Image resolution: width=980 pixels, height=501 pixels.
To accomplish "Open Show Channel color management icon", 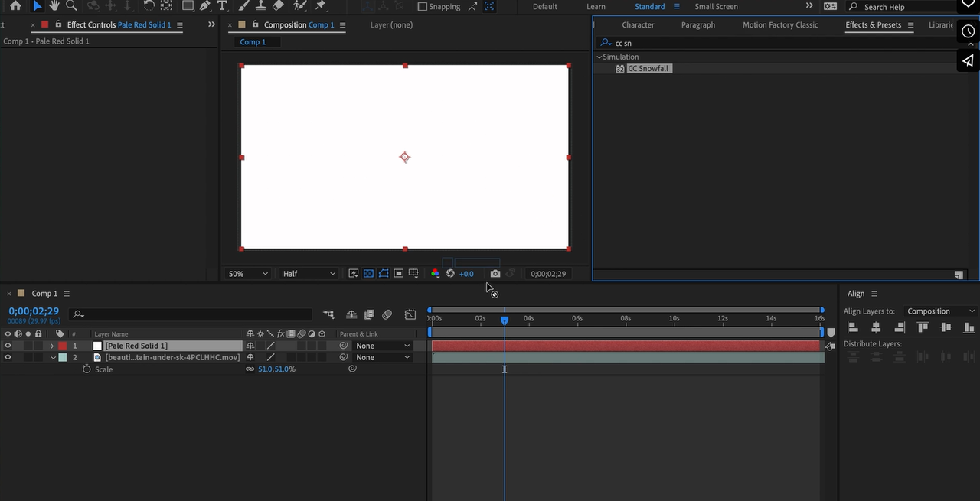I will pyautogui.click(x=435, y=273).
